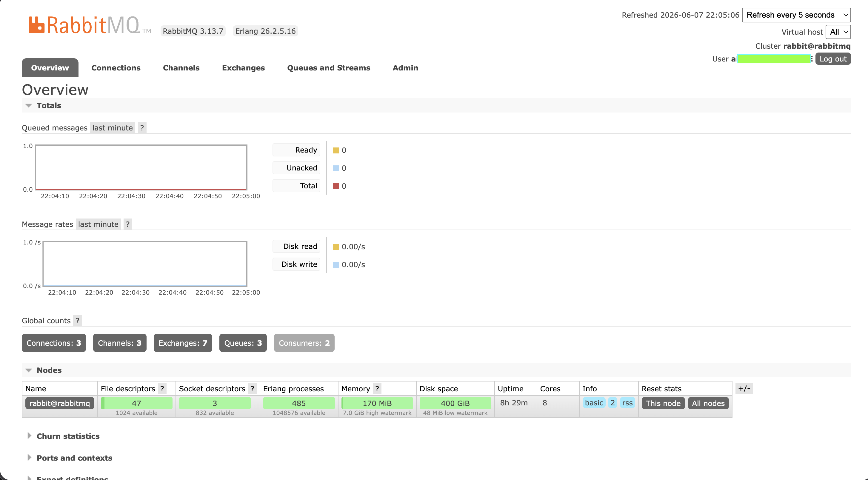Click cluster name rabbit@rabbitmq
868x480 pixels.
tap(817, 46)
